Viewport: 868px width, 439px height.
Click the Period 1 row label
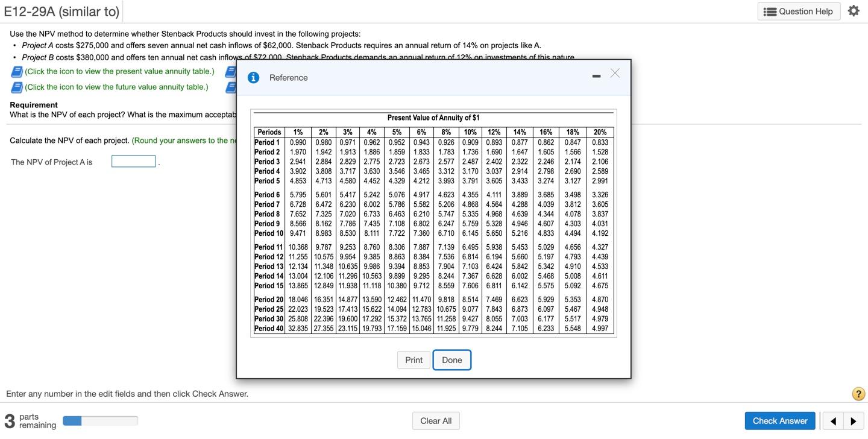(x=267, y=142)
